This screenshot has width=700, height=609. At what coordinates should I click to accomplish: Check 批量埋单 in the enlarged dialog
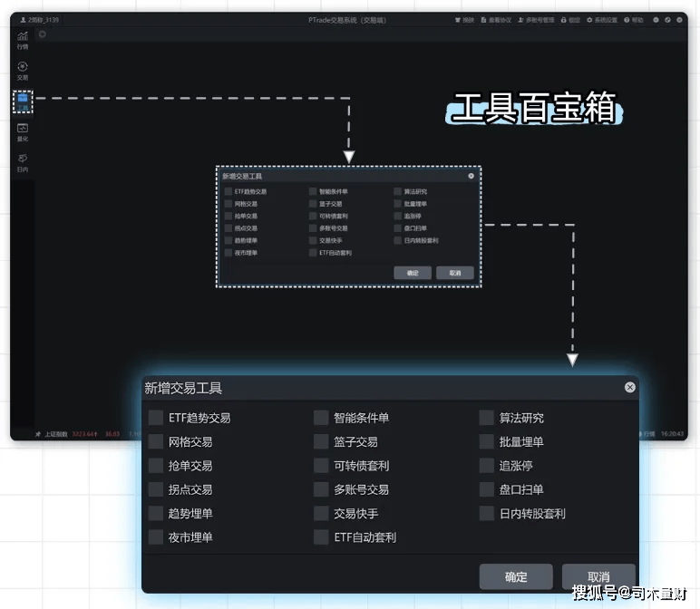pos(487,441)
